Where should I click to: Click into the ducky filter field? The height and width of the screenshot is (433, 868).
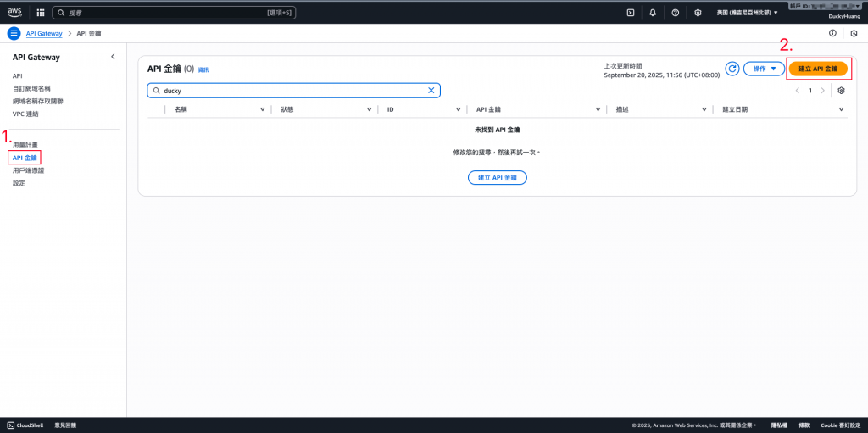pyautogui.click(x=293, y=91)
